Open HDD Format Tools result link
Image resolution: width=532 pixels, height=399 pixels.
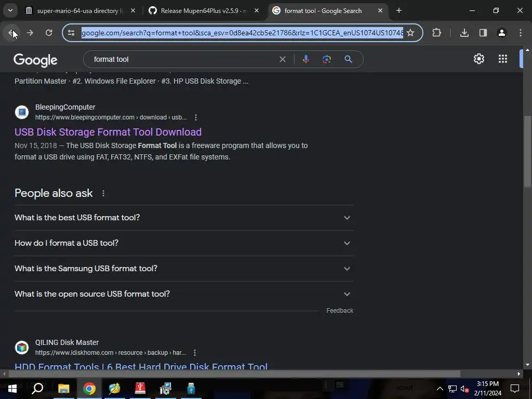(141, 366)
